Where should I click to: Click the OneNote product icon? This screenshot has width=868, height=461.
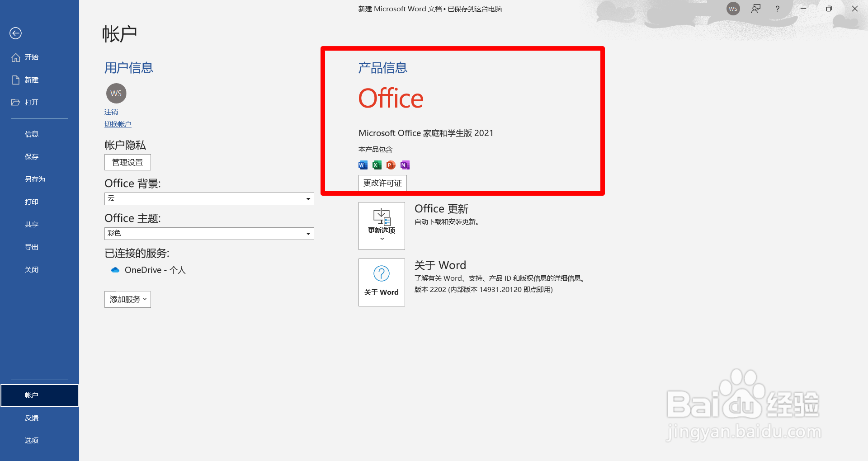tap(405, 165)
